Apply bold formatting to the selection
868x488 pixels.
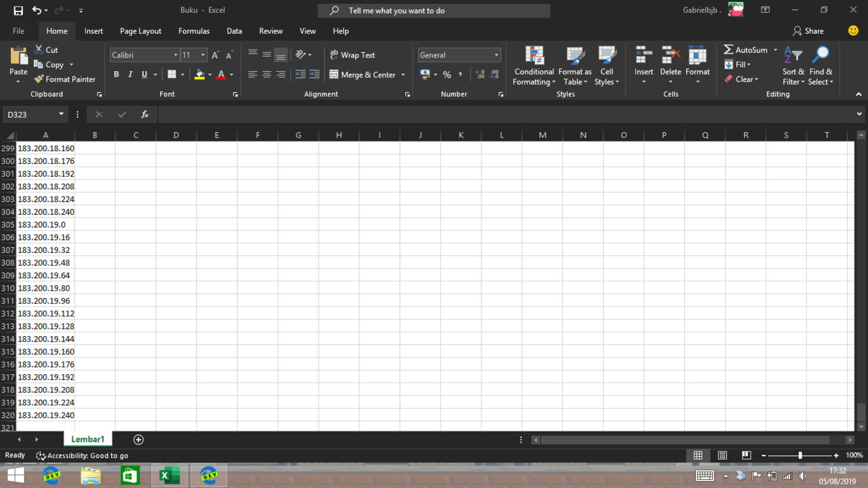(x=116, y=75)
